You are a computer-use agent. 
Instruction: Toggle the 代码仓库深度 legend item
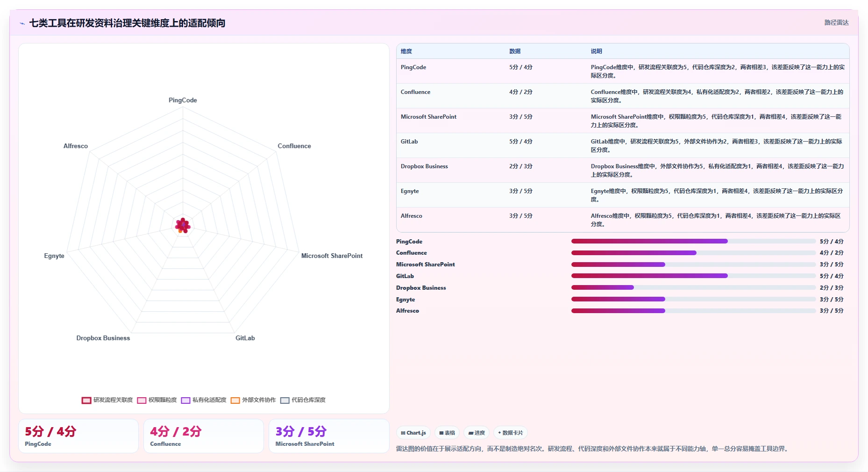coord(303,400)
